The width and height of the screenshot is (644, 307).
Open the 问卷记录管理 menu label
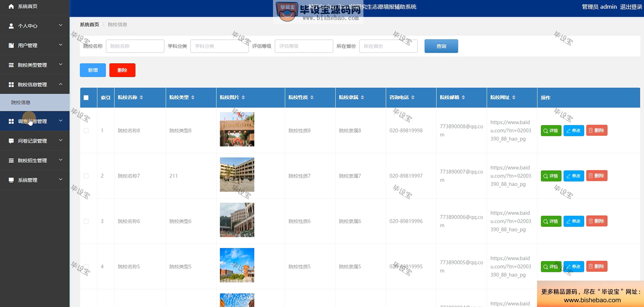pyautogui.click(x=32, y=141)
